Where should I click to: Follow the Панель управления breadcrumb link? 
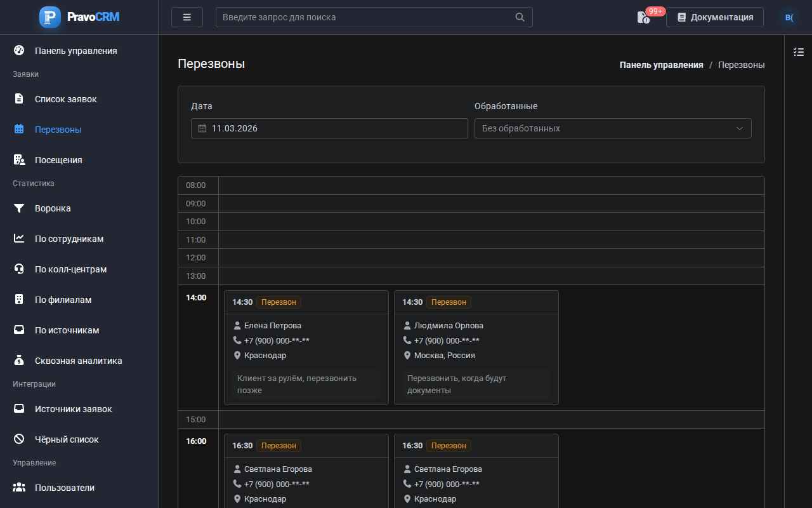point(661,65)
